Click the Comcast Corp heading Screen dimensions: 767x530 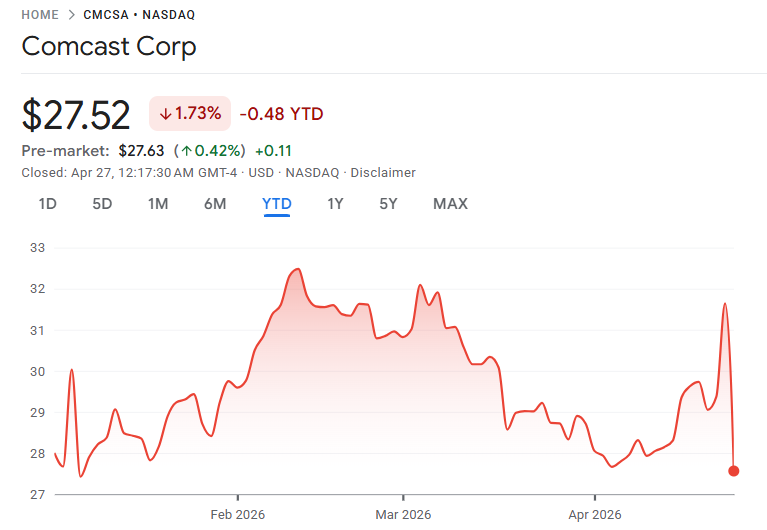click(x=109, y=47)
